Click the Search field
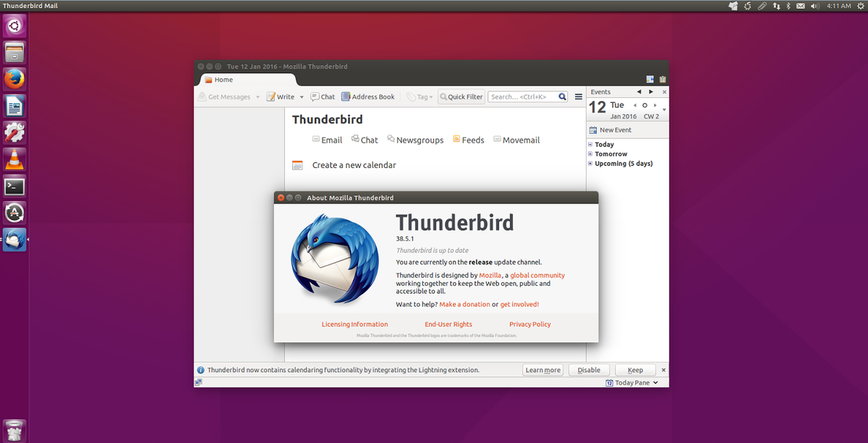The height and width of the screenshot is (443, 868). pyautogui.click(x=527, y=97)
